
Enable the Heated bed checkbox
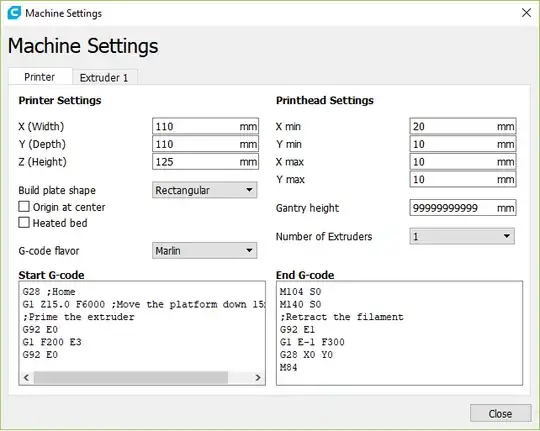(x=24, y=223)
